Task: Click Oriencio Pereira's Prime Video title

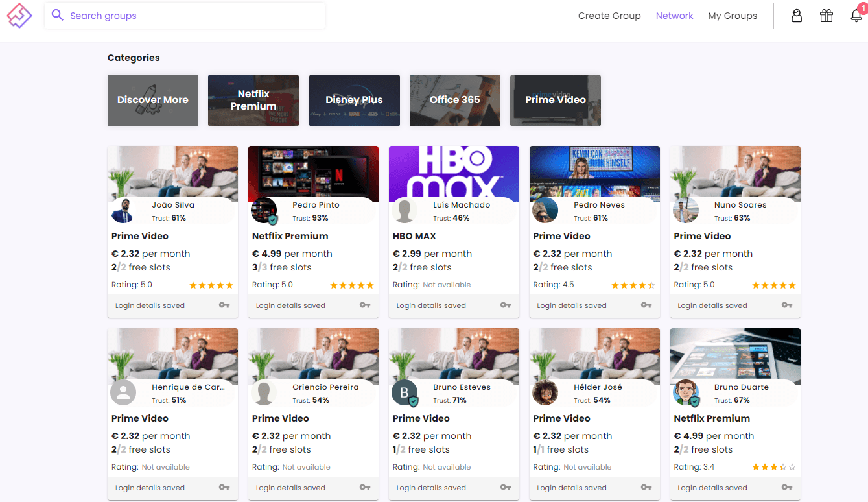Action: [x=280, y=418]
